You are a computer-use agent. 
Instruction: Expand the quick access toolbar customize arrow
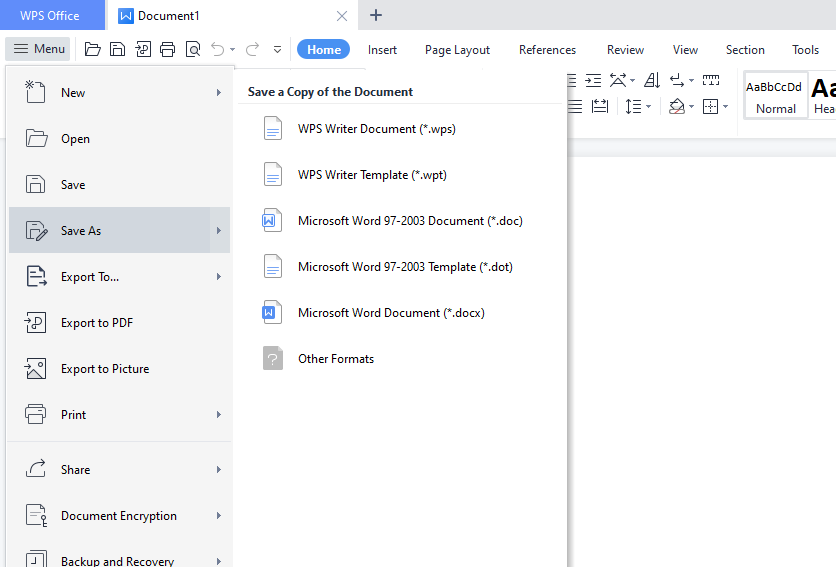coord(277,49)
